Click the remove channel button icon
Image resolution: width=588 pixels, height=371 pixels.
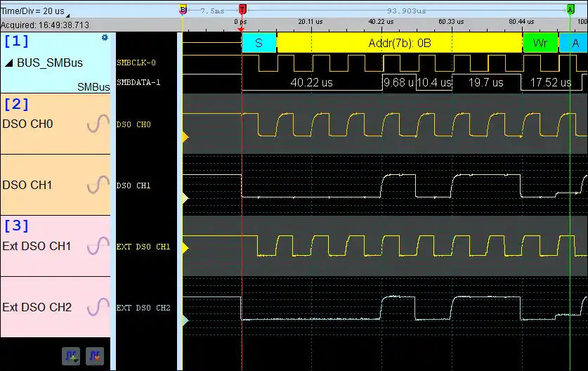pos(95,356)
